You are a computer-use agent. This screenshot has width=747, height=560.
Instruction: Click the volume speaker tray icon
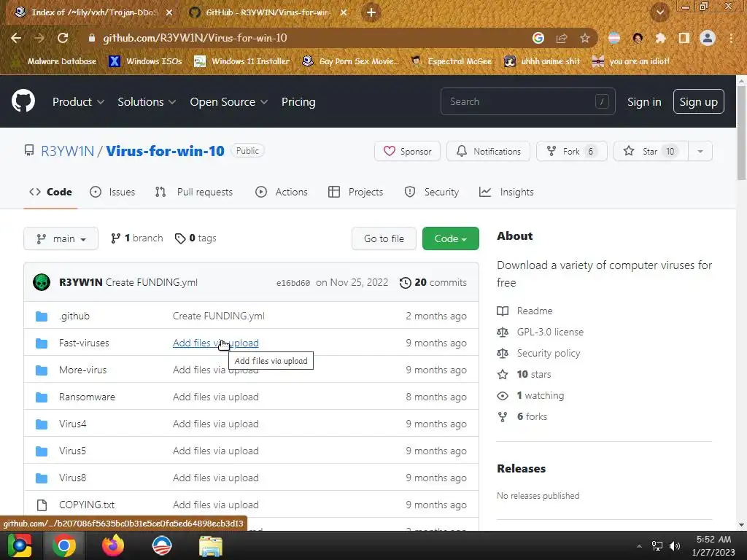(675, 546)
